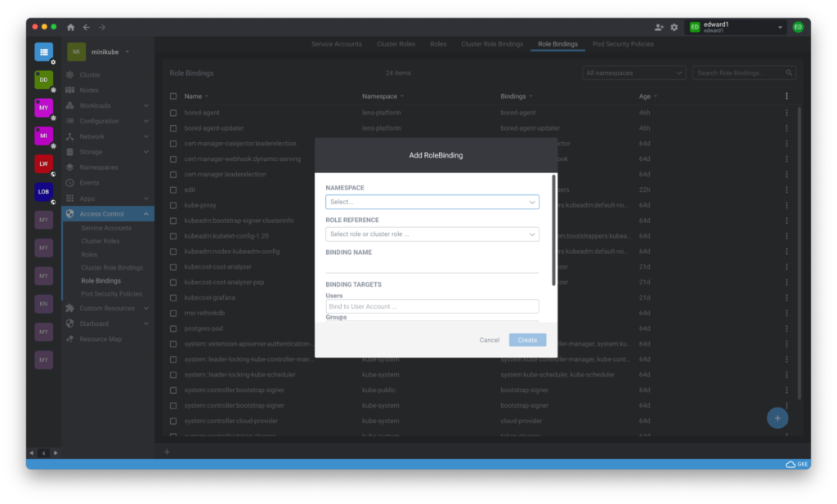
Task: Switch to Pod Security Policies tab
Action: (622, 44)
